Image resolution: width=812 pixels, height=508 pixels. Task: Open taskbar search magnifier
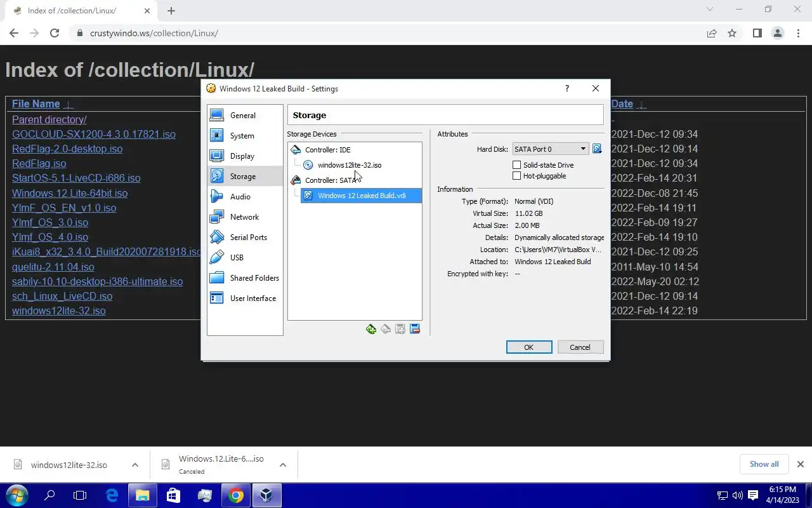tap(49, 495)
